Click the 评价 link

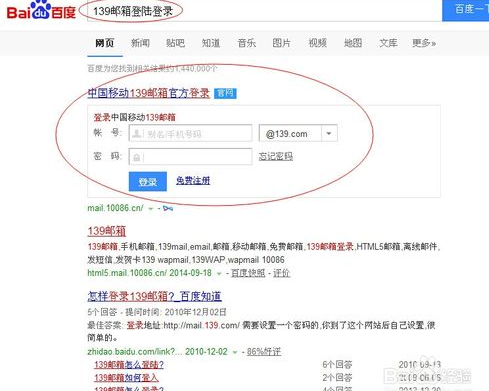pos(282,273)
